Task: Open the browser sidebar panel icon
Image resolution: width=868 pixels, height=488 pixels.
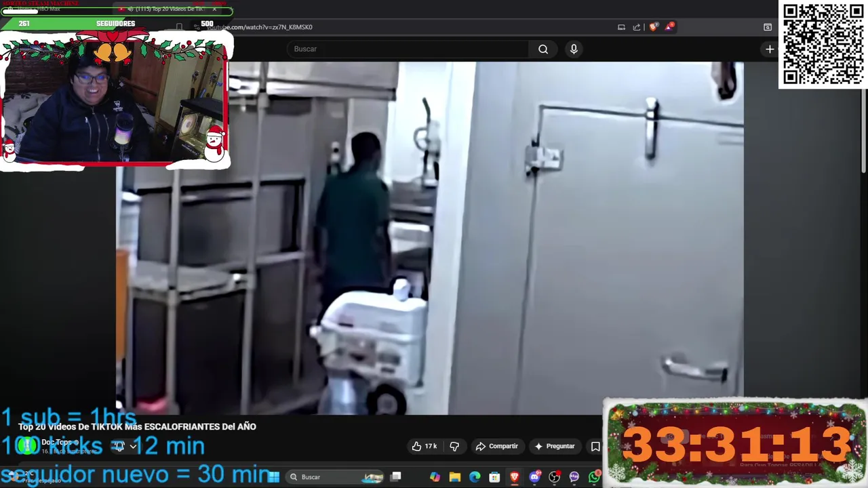Action: 768,27
